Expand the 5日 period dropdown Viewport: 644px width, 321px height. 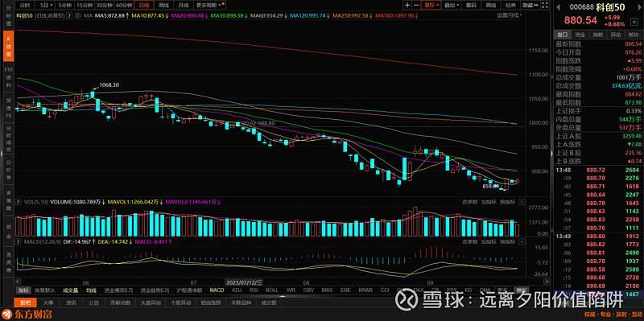tap(44, 6)
